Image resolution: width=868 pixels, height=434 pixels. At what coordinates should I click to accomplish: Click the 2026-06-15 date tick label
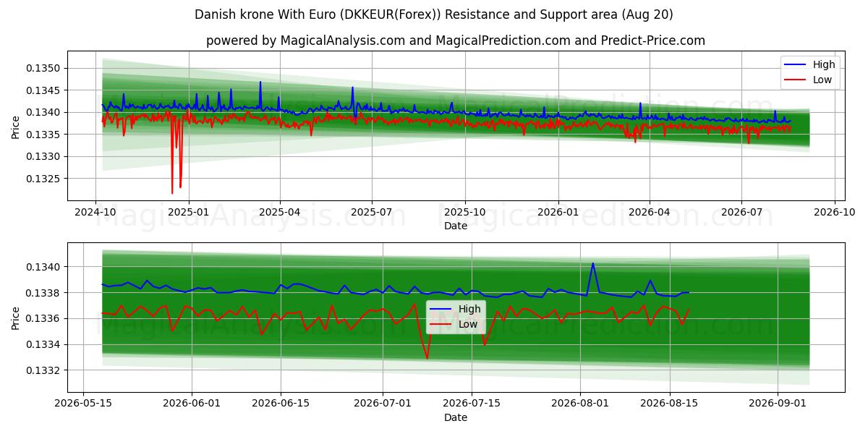(281, 404)
